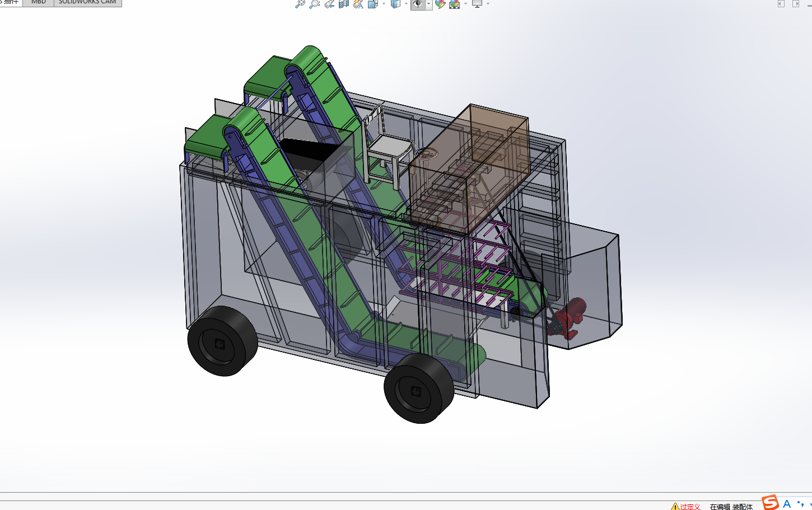Image resolution: width=812 pixels, height=510 pixels.
Task: Click the right window tile button at top right
Action: point(796,4)
